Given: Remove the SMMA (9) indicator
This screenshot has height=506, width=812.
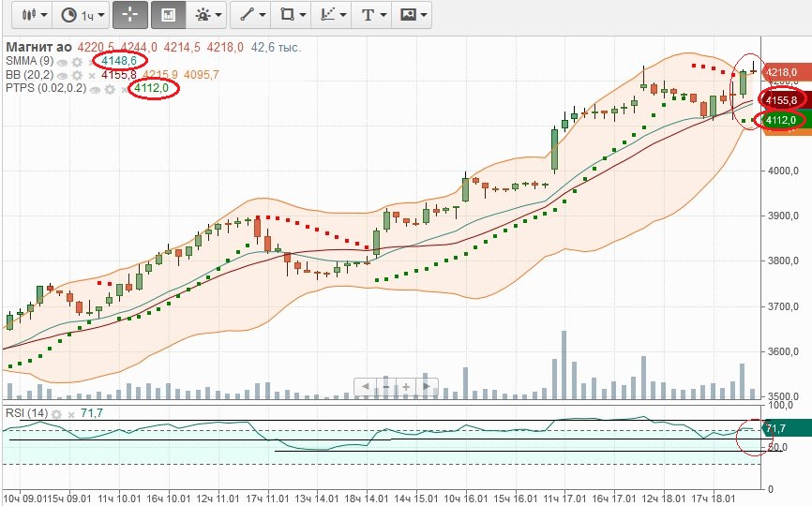Looking at the screenshot, I should [92, 63].
